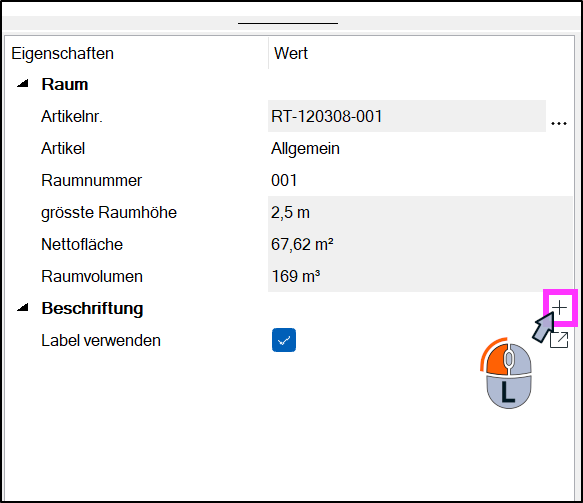Select the Label verwenden property label
583x503 pixels.
(101, 340)
